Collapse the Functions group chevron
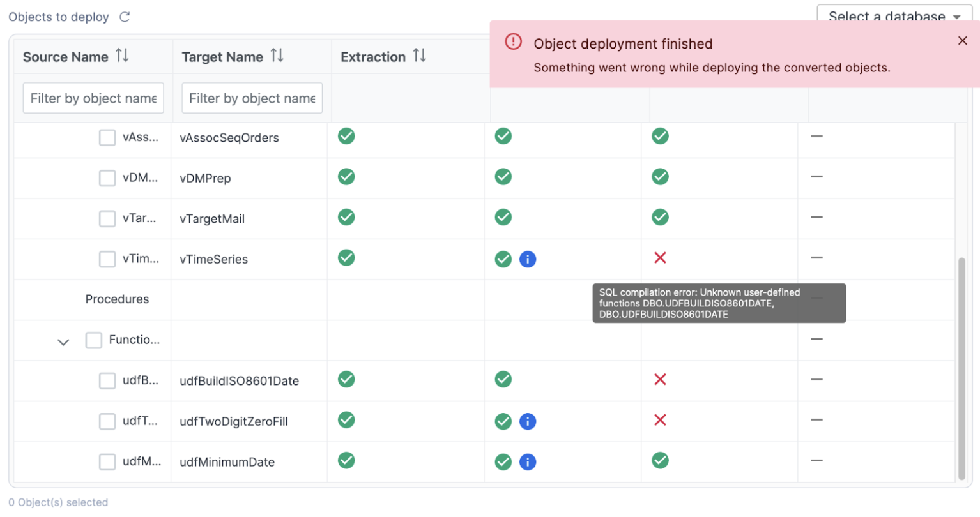 click(63, 342)
